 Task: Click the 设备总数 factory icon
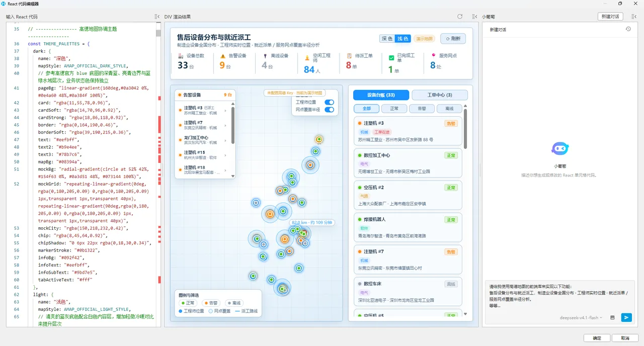pos(181,56)
